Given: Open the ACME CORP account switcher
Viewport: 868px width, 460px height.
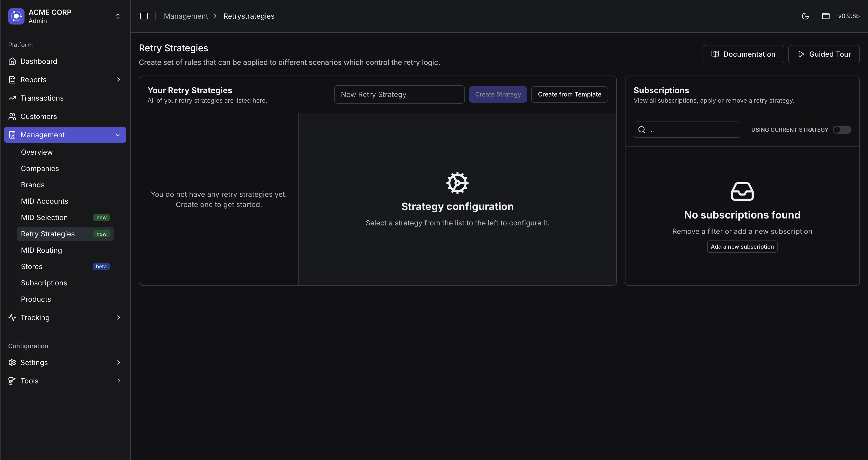Looking at the screenshot, I should (x=118, y=16).
